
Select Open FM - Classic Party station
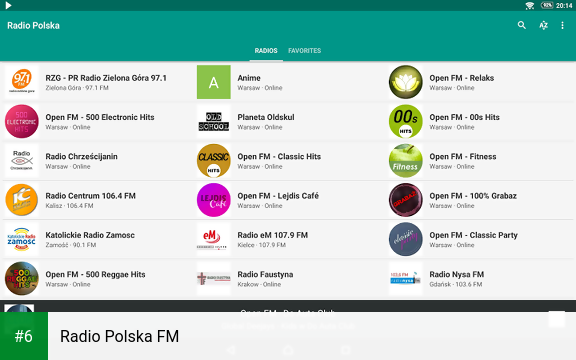point(474,235)
